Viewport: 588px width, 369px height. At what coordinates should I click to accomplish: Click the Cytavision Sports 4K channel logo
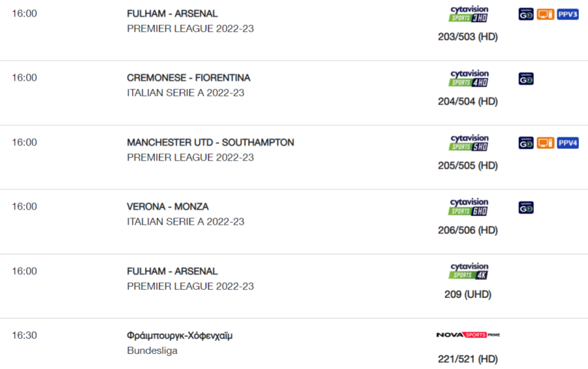[x=468, y=271]
